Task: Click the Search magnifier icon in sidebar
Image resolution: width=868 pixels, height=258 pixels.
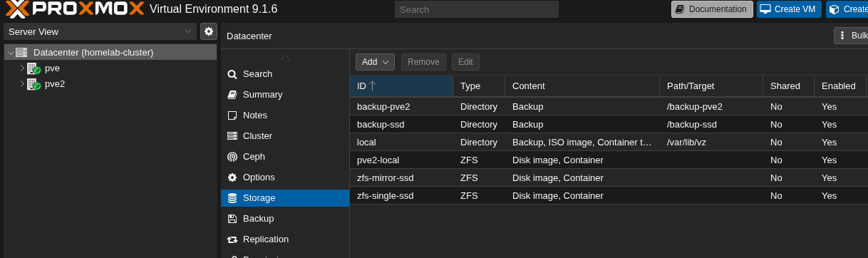Action: (232, 74)
